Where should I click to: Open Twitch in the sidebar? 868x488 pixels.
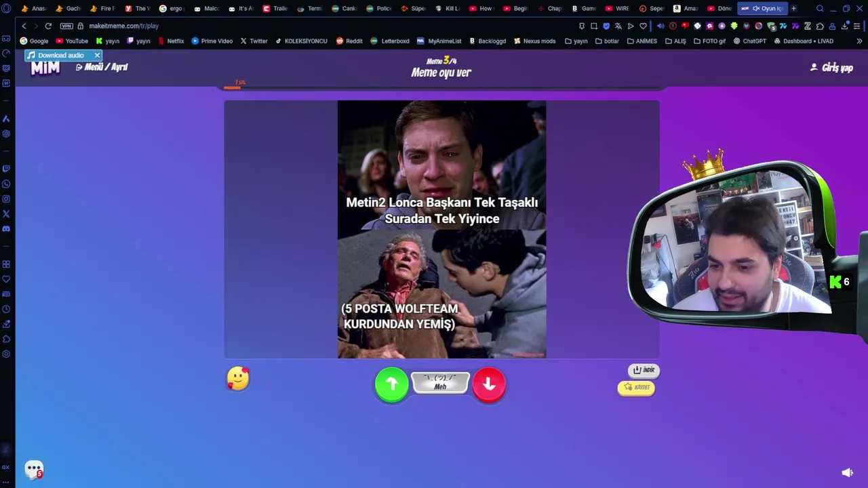point(6,169)
